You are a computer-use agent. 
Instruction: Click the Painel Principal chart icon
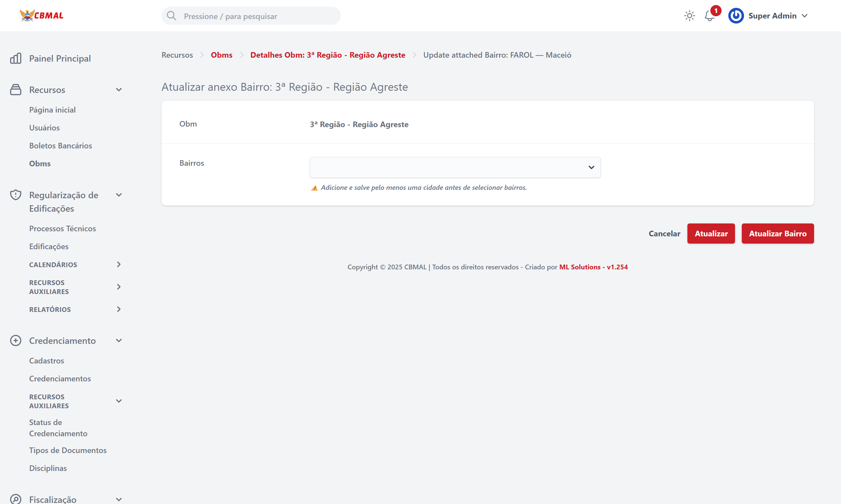pyautogui.click(x=16, y=59)
